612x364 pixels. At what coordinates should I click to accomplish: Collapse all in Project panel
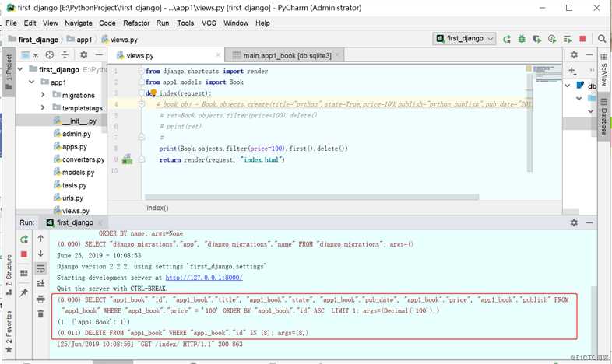[x=65, y=55]
